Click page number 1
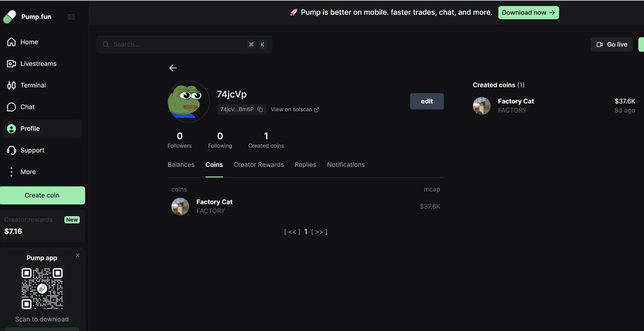 click(306, 232)
